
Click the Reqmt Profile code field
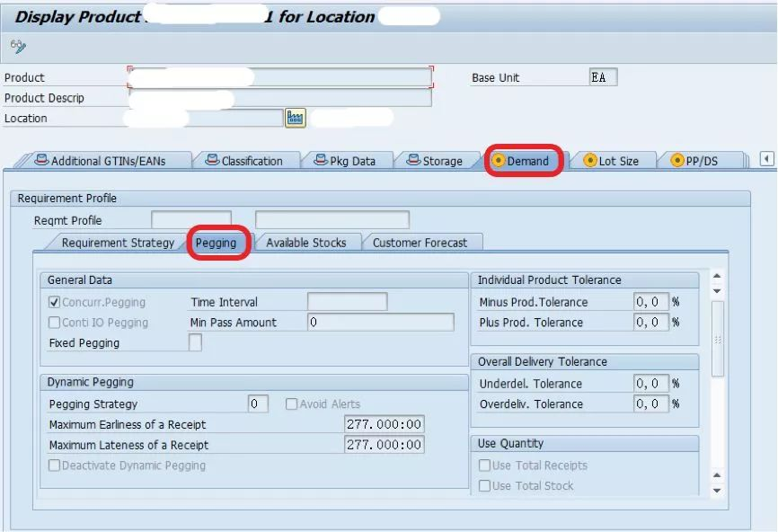(191, 220)
